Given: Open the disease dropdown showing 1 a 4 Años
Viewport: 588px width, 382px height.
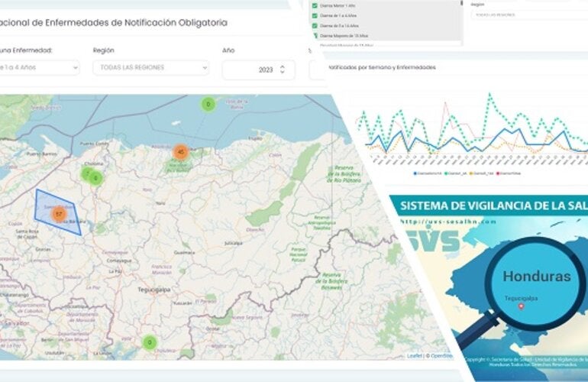Looking at the screenshot, I should 39,68.
